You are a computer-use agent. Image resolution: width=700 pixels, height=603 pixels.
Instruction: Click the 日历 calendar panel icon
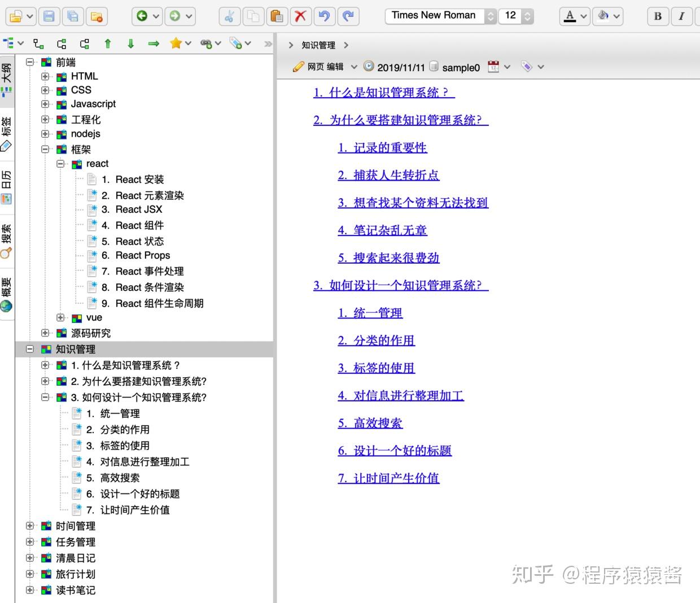pos(7,182)
